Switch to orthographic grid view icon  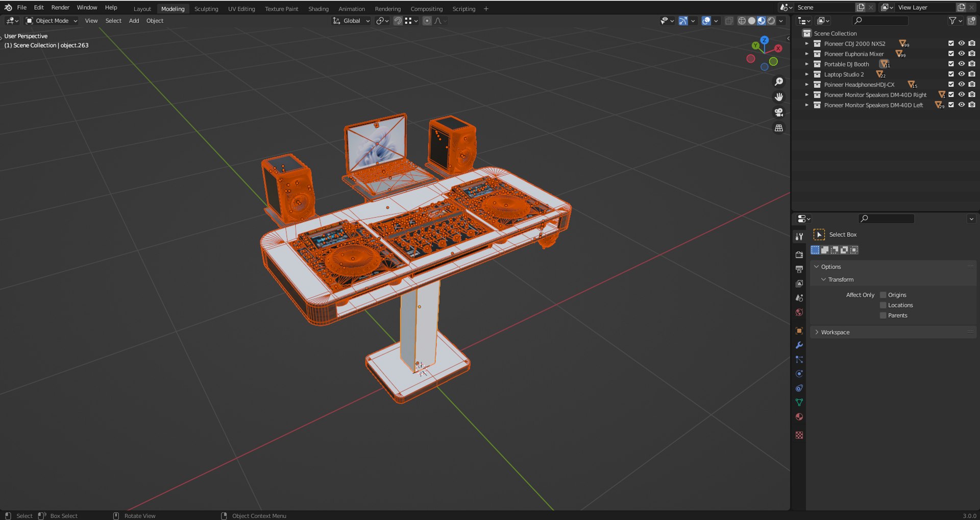click(x=779, y=128)
